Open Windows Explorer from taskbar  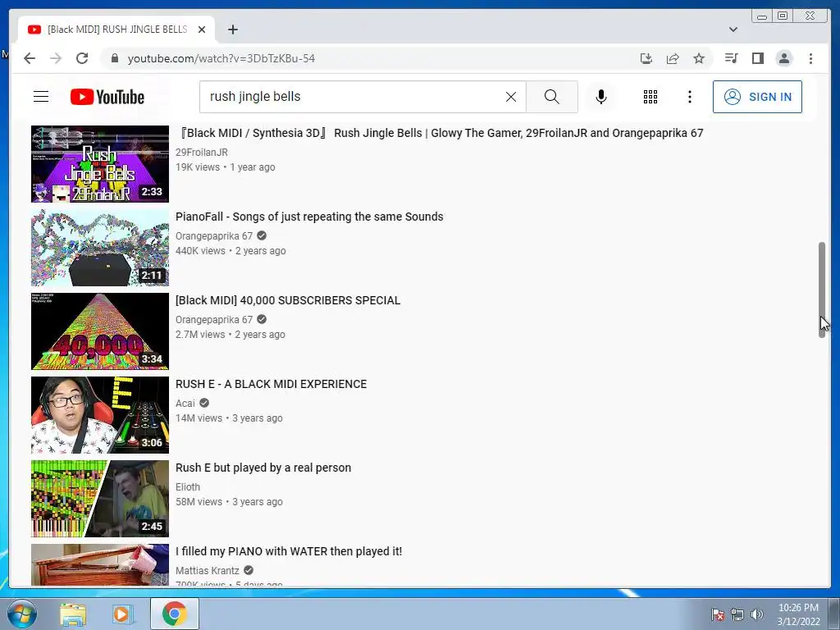[x=73, y=614]
